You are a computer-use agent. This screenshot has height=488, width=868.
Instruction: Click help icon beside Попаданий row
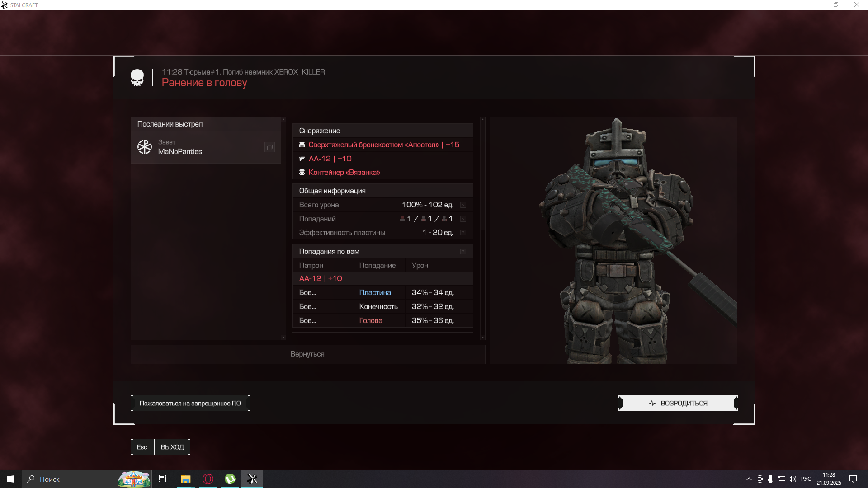[463, 219]
